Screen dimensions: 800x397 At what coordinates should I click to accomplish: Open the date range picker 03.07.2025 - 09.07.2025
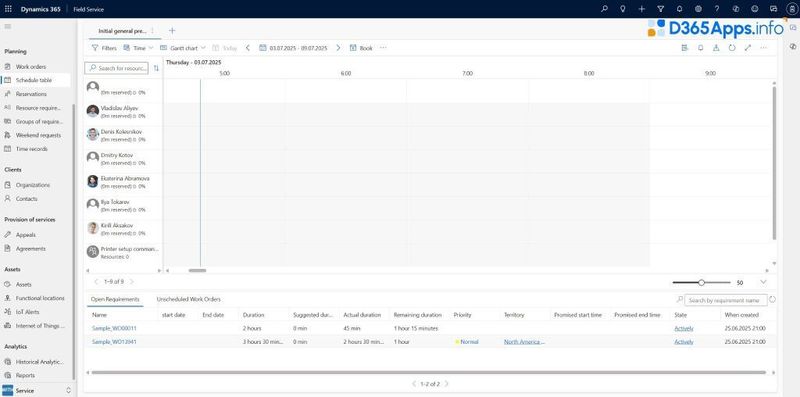point(293,48)
